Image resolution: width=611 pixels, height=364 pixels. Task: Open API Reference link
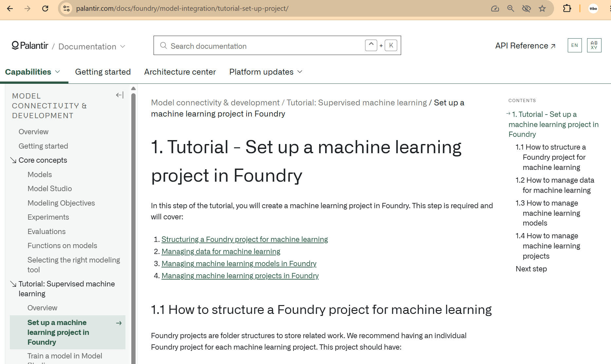[525, 46]
